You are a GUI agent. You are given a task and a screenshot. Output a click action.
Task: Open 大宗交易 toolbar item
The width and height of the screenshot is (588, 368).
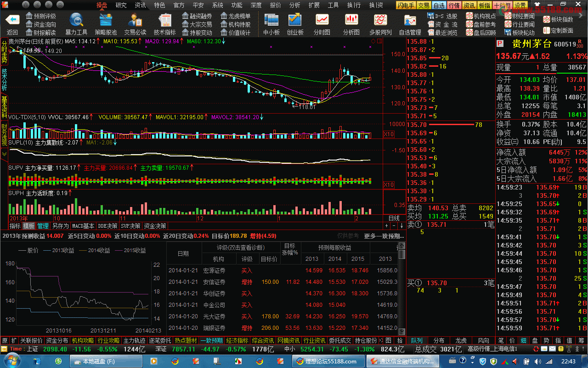pos(197,24)
